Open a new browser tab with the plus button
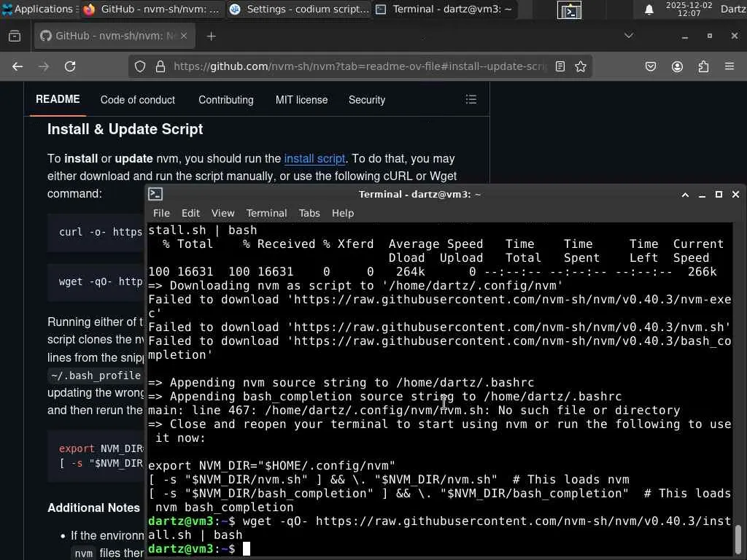The width and height of the screenshot is (747, 560). click(x=211, y=36)
